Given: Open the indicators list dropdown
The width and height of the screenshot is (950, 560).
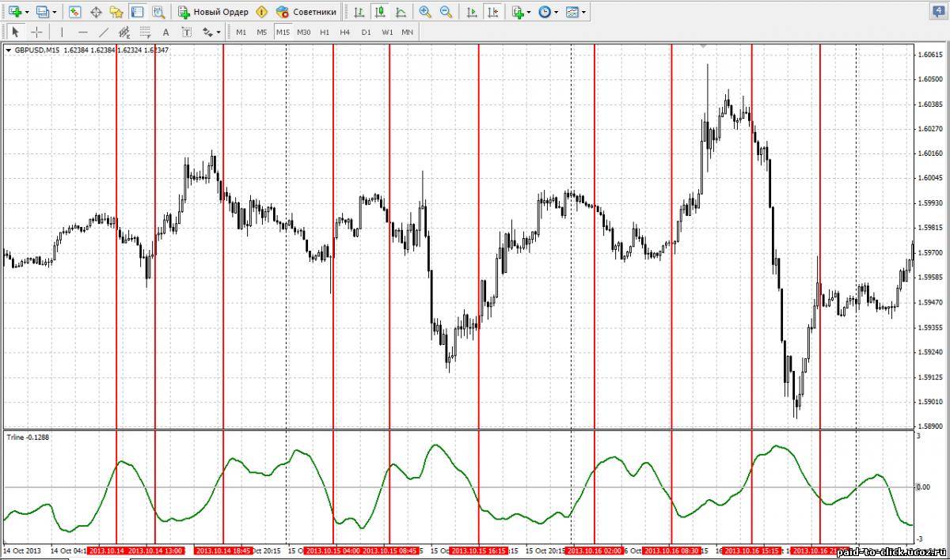Looking at the screenshot, I should [529, 12].
